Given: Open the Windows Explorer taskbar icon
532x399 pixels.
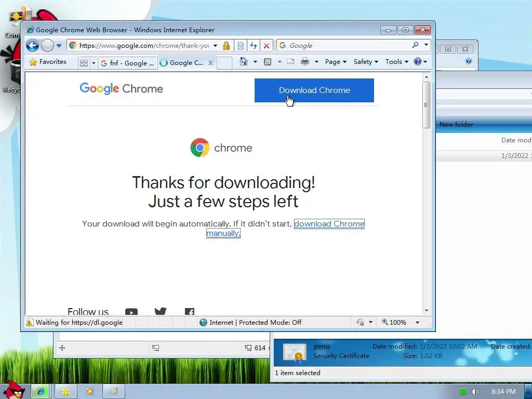Looking at the screenshot, I should (x=66, y=392).
